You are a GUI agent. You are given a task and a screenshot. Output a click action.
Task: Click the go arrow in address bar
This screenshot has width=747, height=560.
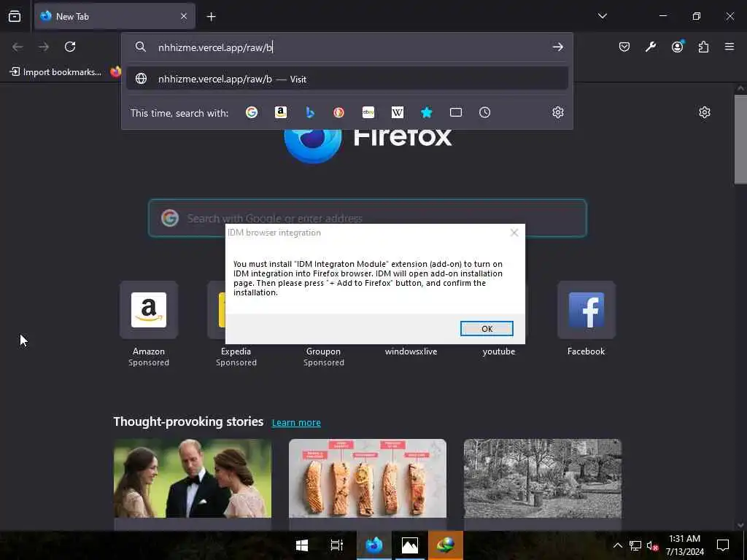(x=558, y=47)
